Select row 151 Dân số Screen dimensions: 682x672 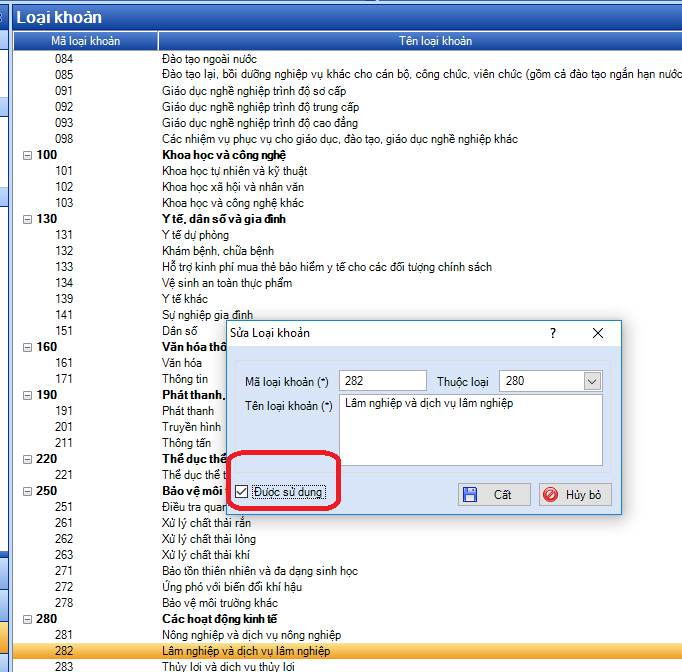tap(120, 331)
